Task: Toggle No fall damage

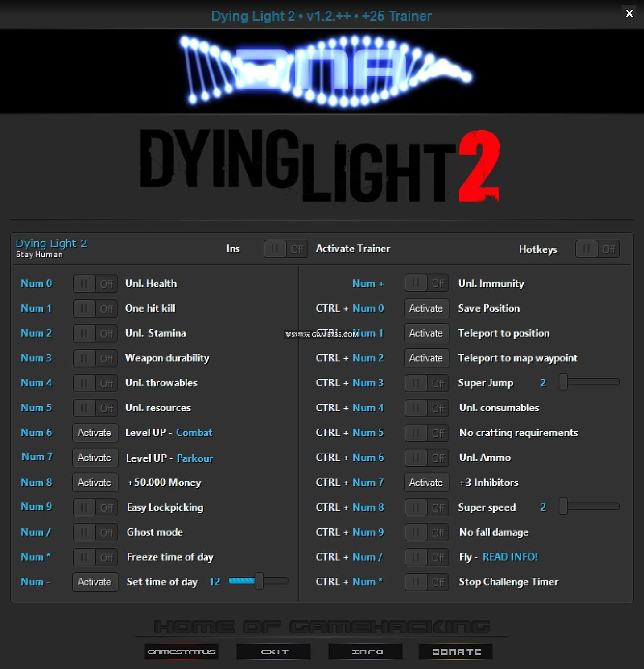Action: click(x=426, y=533)
